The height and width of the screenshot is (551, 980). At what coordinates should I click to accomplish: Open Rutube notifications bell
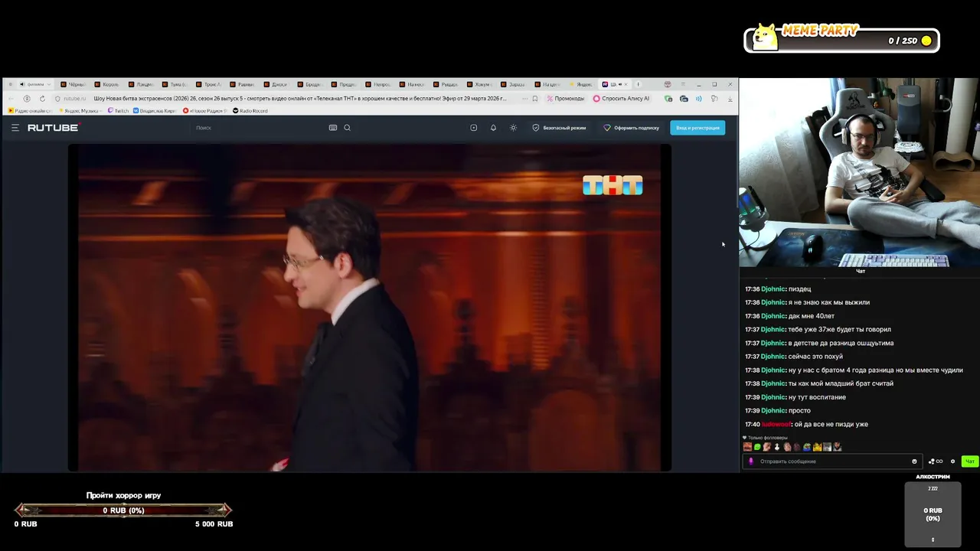click(493, 128)
